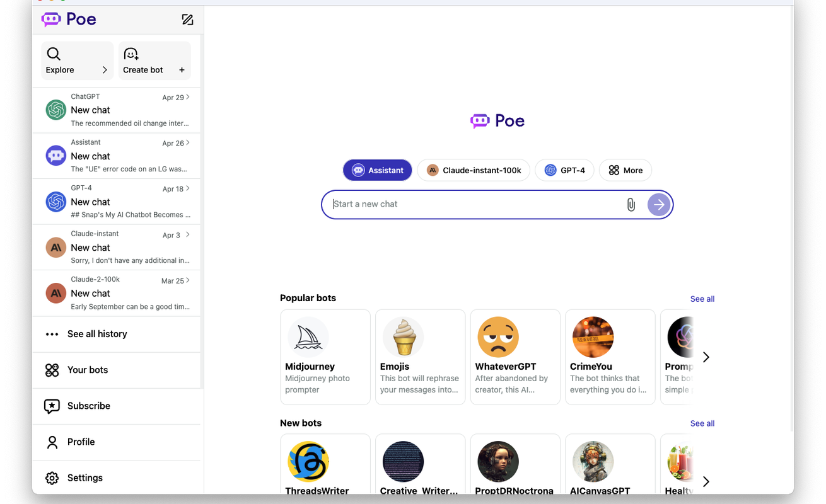Click See all for New bots
This screenshot has height=504, width=826.
702,424
